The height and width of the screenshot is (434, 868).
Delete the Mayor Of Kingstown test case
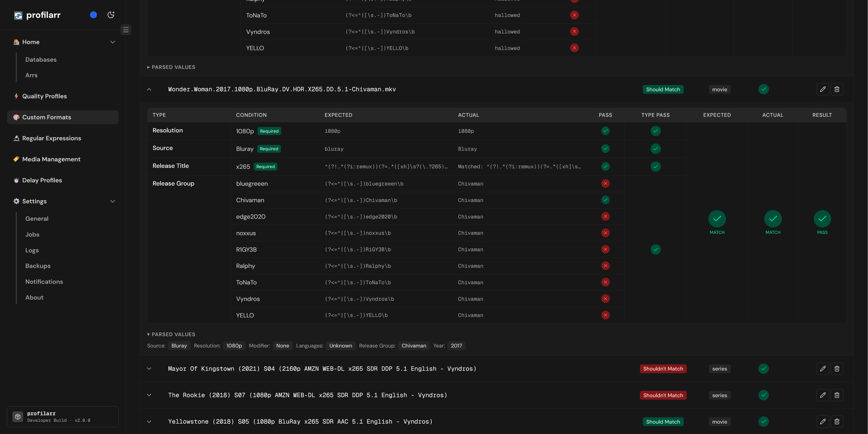837,369
